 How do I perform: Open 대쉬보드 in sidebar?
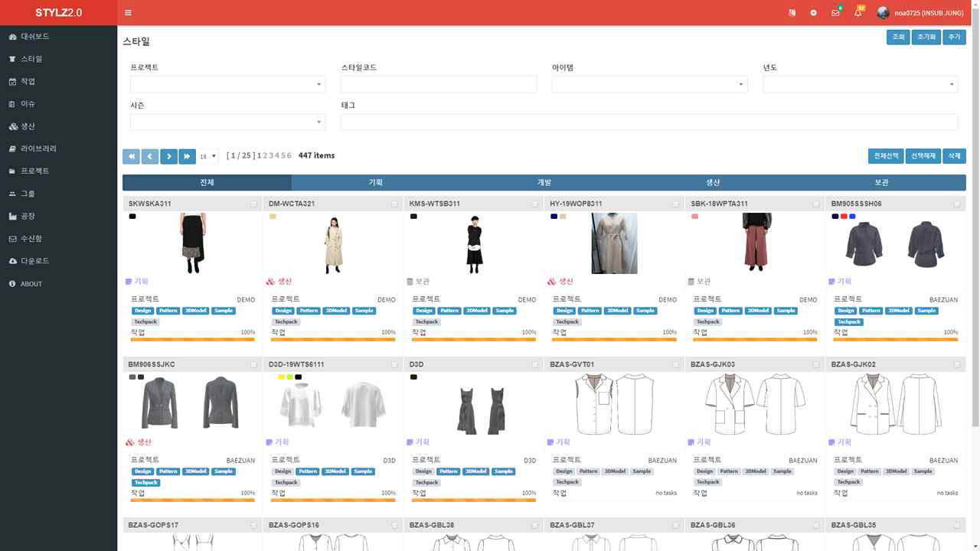pyautogui.click(x=59, y=37)
